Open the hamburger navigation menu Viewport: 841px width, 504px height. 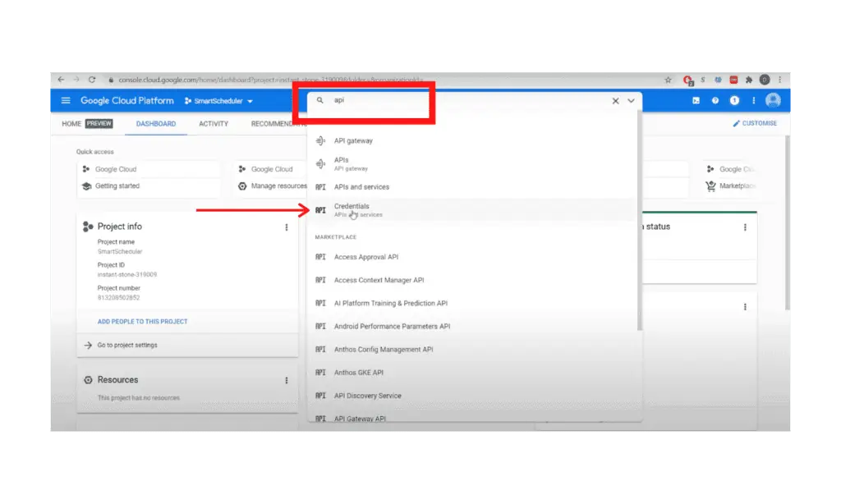coord(66,101)
